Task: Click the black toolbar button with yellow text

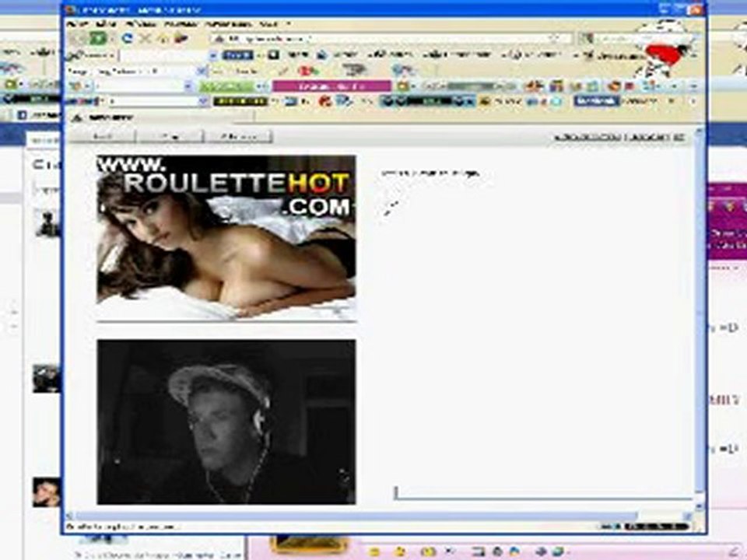Action: tap(240, 101)
